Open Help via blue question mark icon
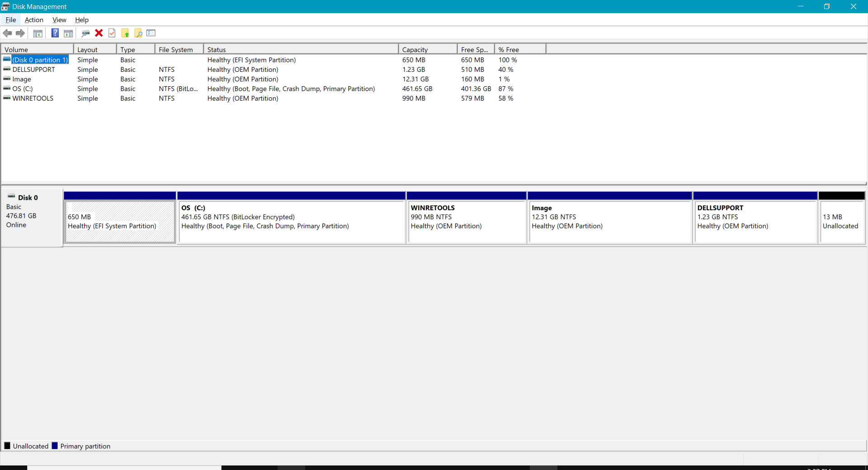The height and width of the screenshot is (470, 868). 55,33
